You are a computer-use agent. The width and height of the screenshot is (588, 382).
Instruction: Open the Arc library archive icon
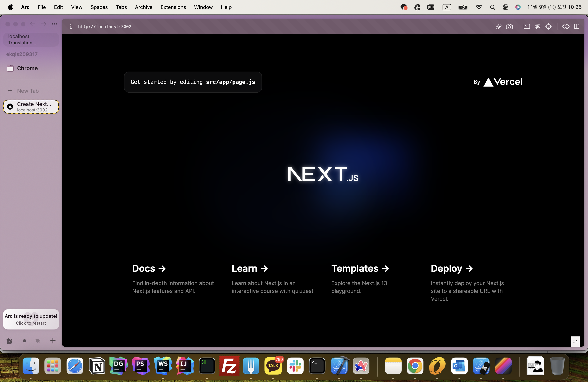9,341
